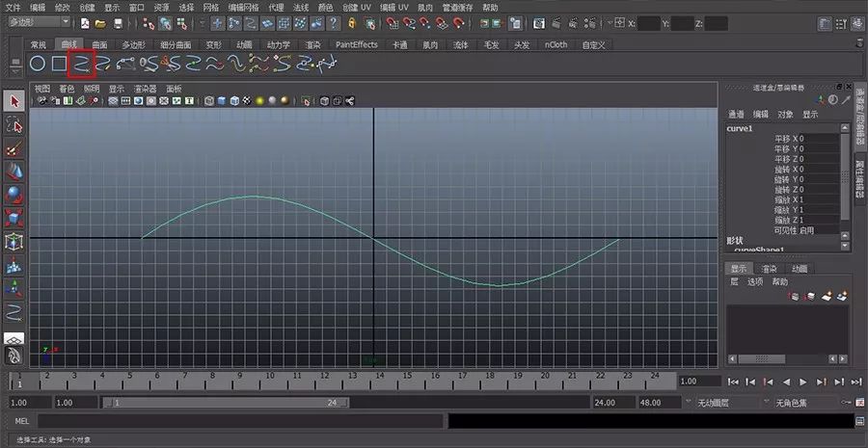Switch to the 动力学 shelf tab
868x448 pixels.
(x=278, y=44)
